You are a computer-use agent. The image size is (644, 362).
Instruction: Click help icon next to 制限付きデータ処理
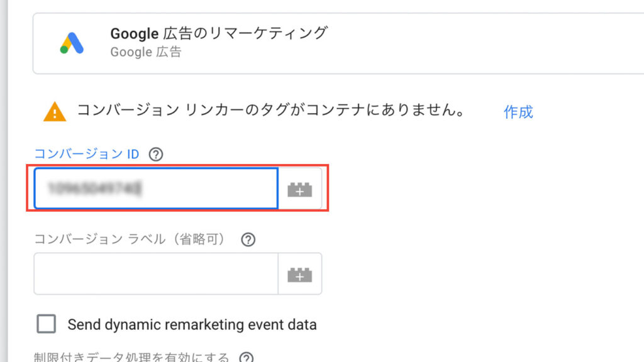247,357
